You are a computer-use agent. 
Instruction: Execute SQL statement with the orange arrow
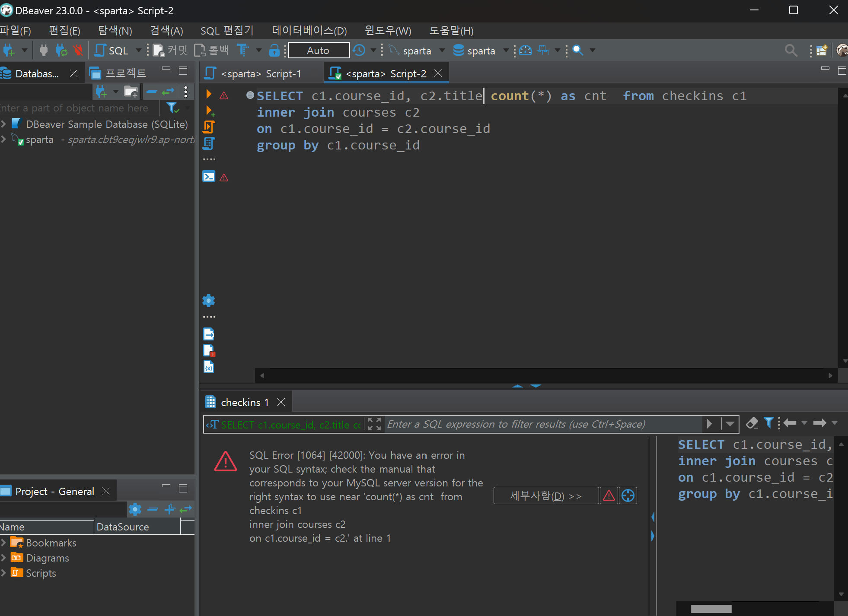pos(209,94)
